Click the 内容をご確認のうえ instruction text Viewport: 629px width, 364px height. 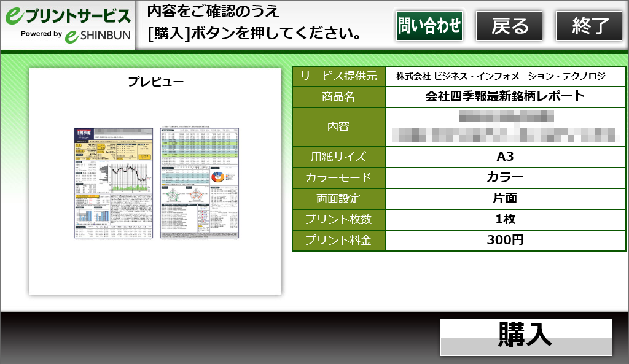click(213, 11)
